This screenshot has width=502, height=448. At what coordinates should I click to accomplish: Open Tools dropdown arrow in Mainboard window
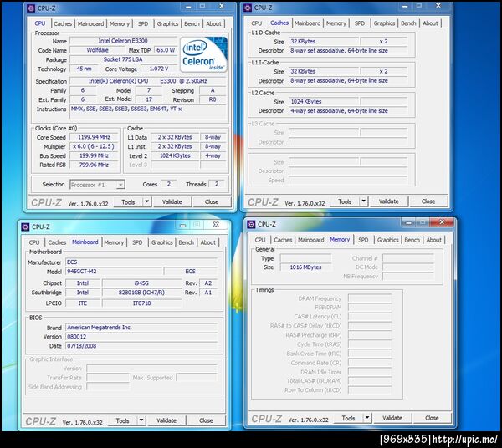coord(141,420)
